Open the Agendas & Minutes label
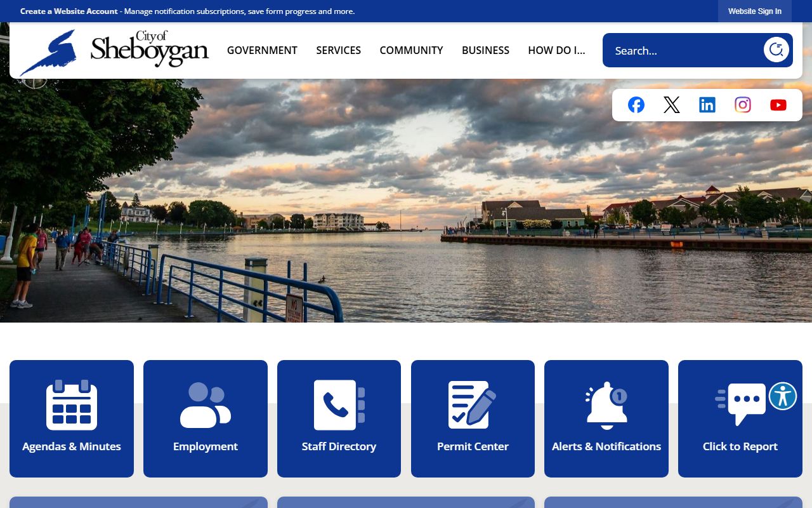The image size is (812, 508). click(x=72, y=446)
